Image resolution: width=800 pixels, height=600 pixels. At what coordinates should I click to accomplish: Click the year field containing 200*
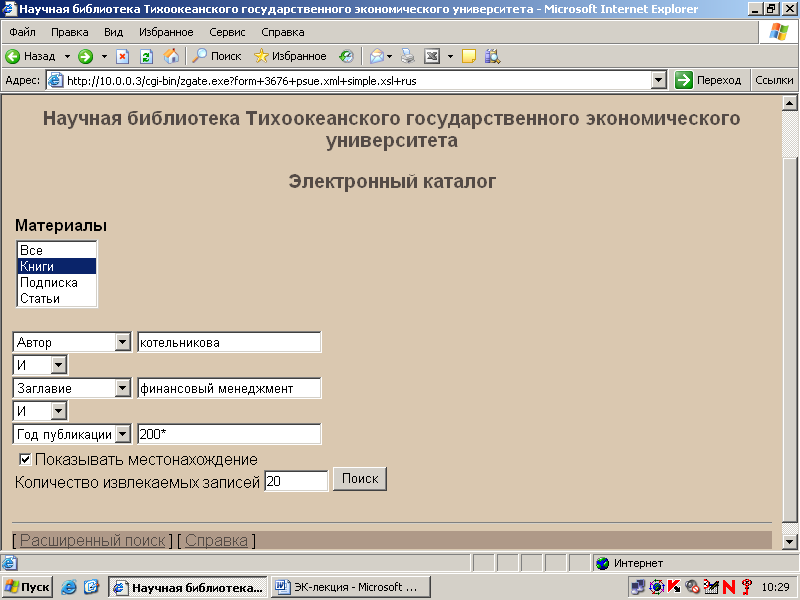[229, 434]
